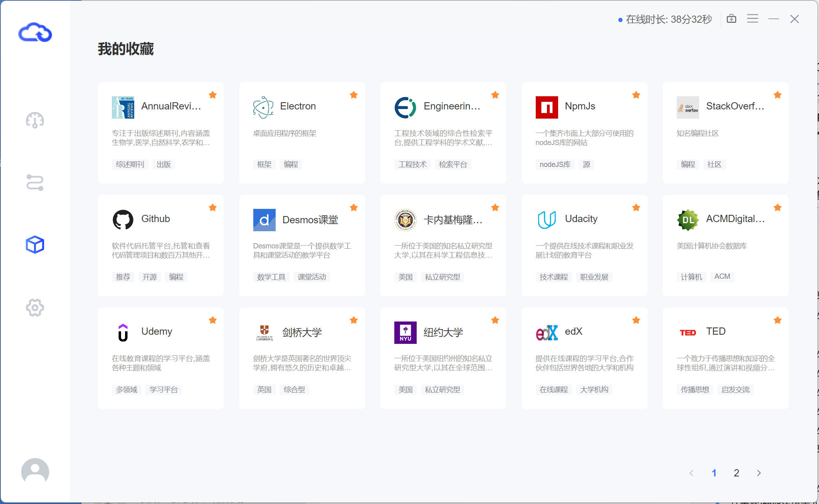Open the Udemy logo
The height and width of the screenshot is (504, 819).
[123, 332]
